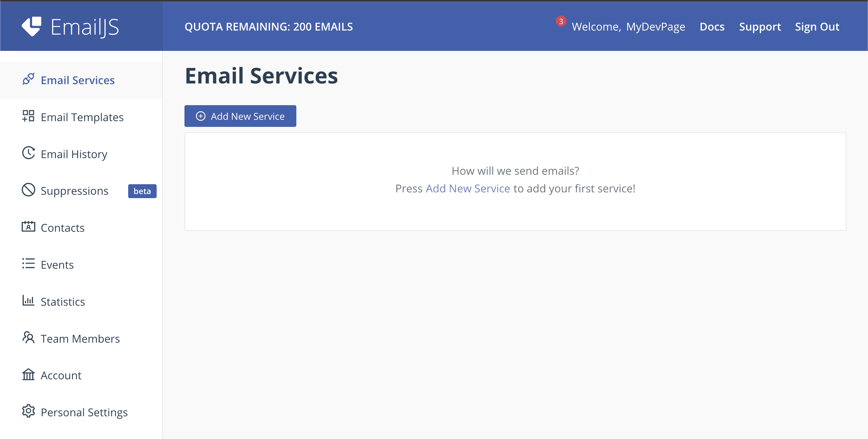Click the quota remaining counter

click(x=269, y=27)
